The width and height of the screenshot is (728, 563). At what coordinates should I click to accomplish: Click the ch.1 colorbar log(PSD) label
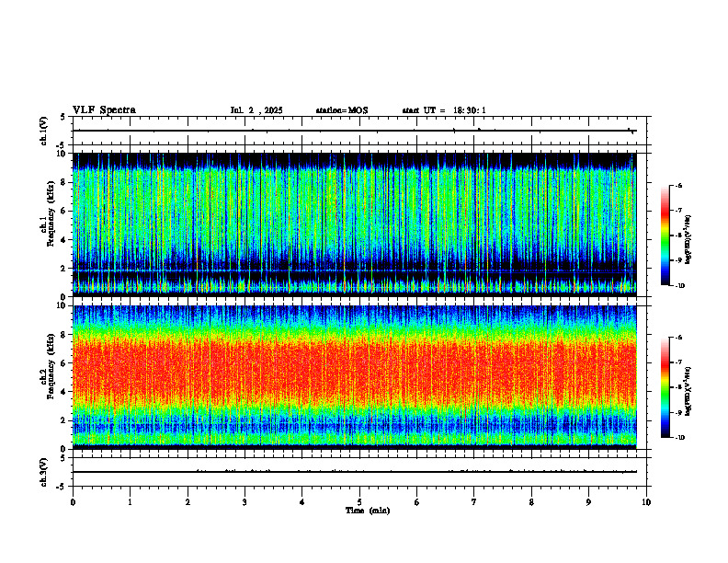click(x=688, y=240)
